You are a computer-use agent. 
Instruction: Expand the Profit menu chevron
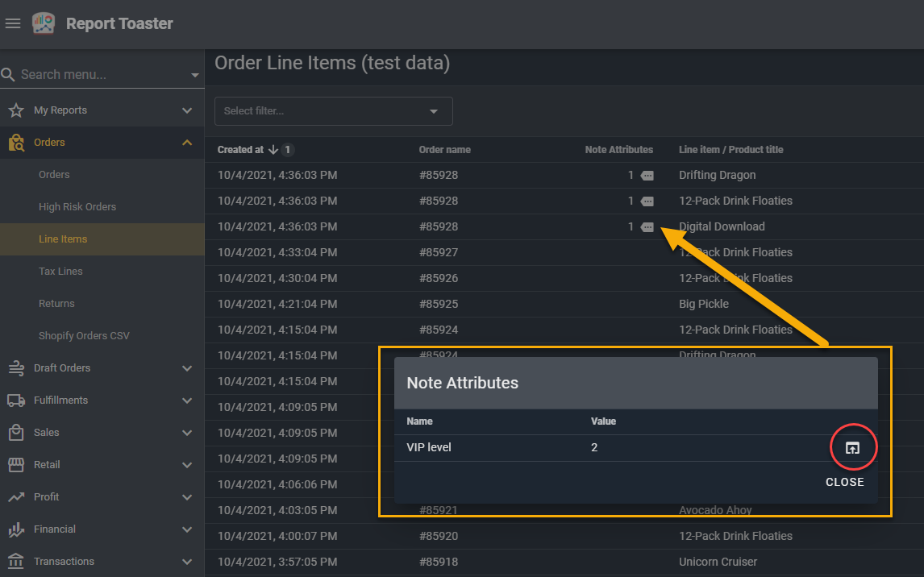click(x=187, y=497)
